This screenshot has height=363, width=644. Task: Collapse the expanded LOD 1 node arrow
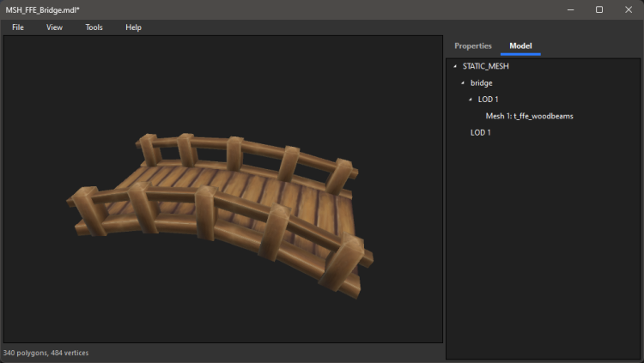tap(471, 100)
